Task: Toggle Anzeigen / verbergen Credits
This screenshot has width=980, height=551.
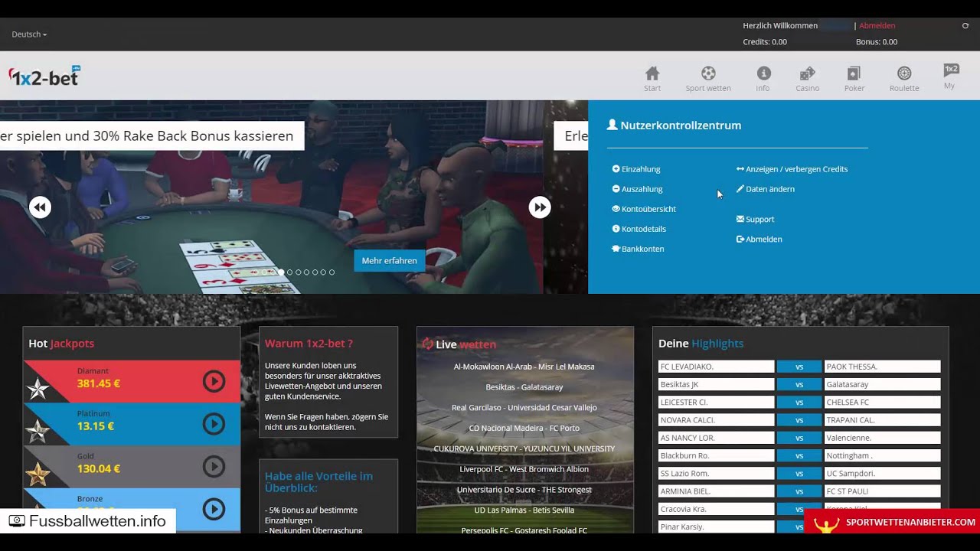Action: click(x=792, y=169)
